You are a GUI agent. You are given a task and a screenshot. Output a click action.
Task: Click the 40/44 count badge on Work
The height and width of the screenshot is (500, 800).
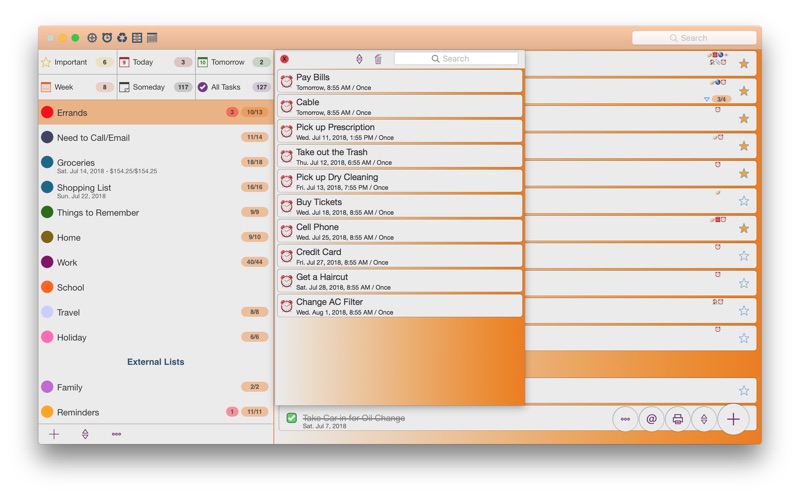pyautogui.click(x=255, y=262)
